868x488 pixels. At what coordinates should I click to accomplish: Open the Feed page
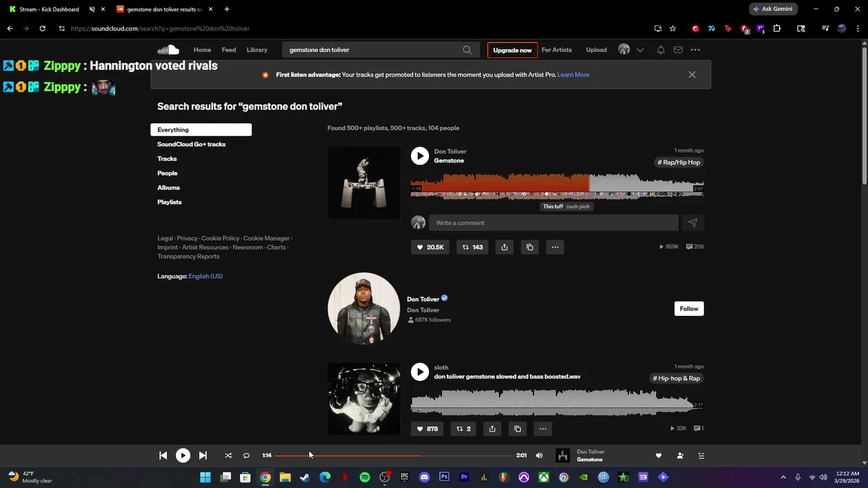[229, 49]
